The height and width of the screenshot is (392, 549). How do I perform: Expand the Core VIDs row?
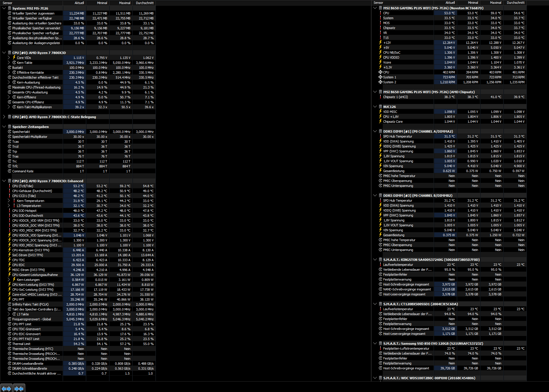tap(9, 58)
